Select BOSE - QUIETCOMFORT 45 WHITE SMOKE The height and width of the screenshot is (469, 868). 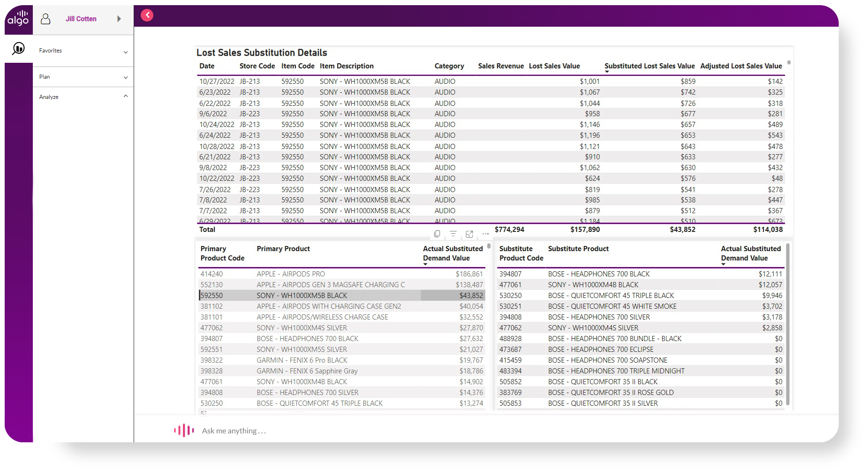click(612, 306)
